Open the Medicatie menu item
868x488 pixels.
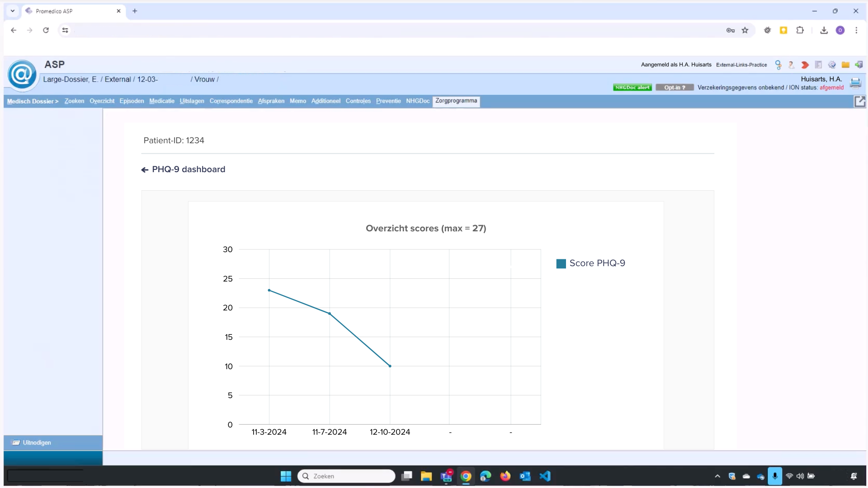(162, 101)
